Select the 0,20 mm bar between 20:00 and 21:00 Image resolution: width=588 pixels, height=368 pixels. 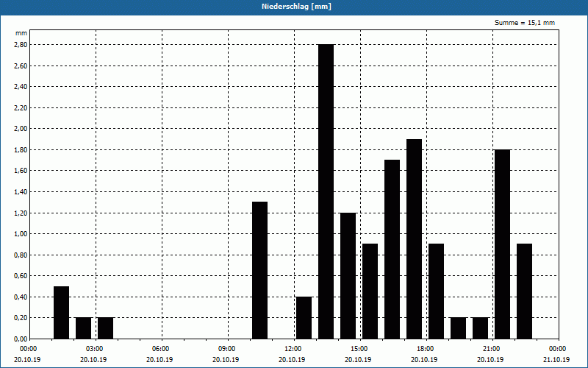pos(481,328)
